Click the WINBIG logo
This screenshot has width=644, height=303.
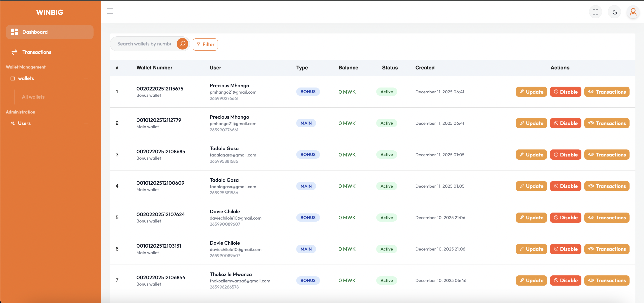pyautogui.click(x=49, y=12)
